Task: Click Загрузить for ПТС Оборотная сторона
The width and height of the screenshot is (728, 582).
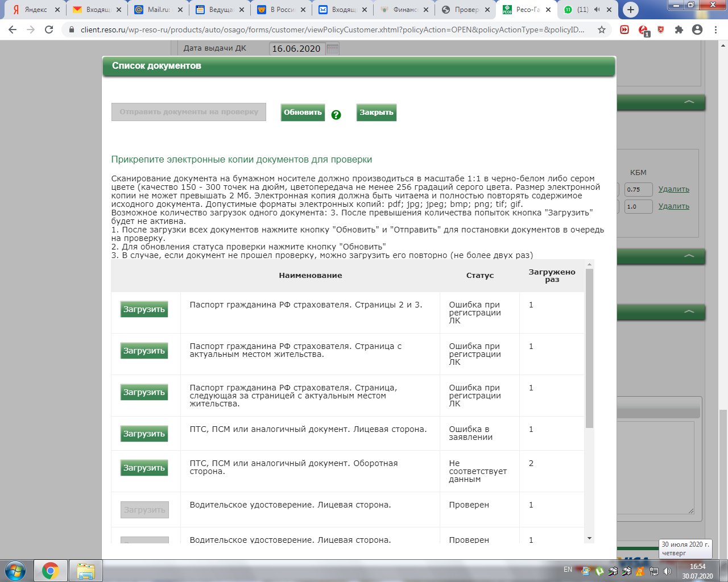Action: click(144, 468)
